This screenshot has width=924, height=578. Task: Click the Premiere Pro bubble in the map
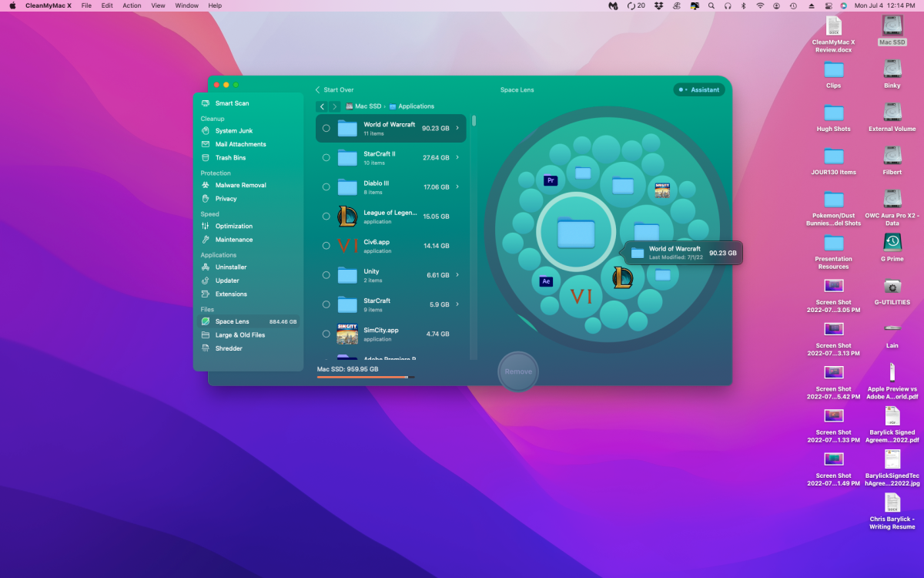click(x=551, y=180)
